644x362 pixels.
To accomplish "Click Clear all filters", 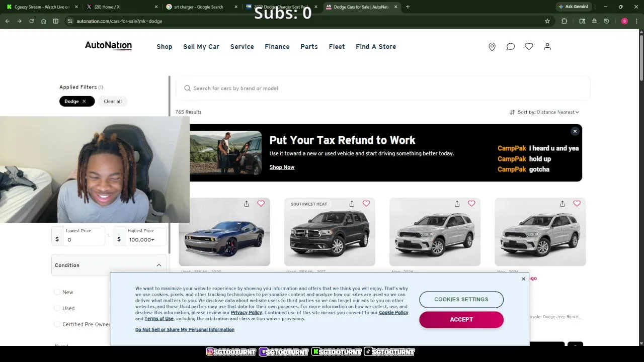I will pyautogui.click(x=113, y=101).
